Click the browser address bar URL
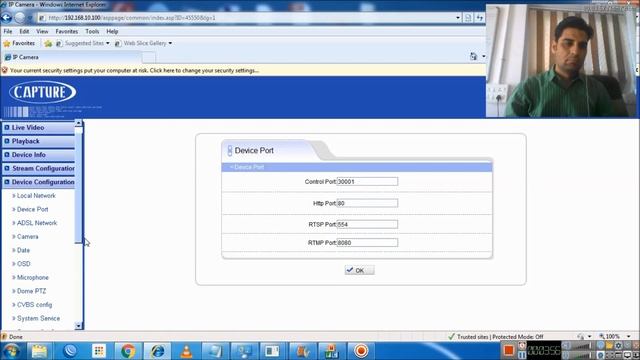 click(131, 18)
